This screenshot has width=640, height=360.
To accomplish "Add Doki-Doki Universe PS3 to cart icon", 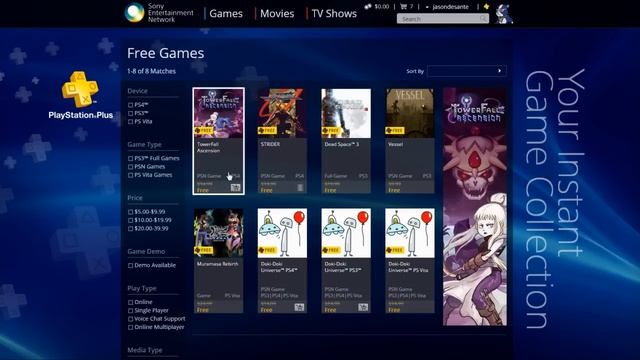I will tap(363, 307).
